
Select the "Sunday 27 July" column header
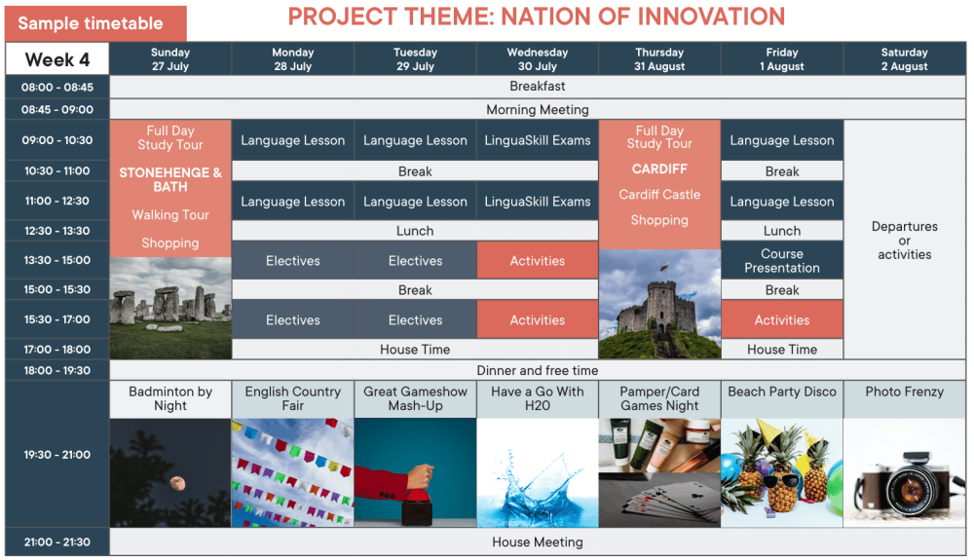coord(170,59)
